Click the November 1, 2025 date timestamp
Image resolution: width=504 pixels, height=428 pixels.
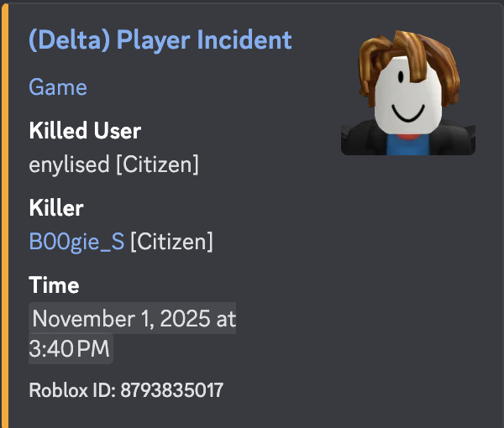[x=134, y=319]
